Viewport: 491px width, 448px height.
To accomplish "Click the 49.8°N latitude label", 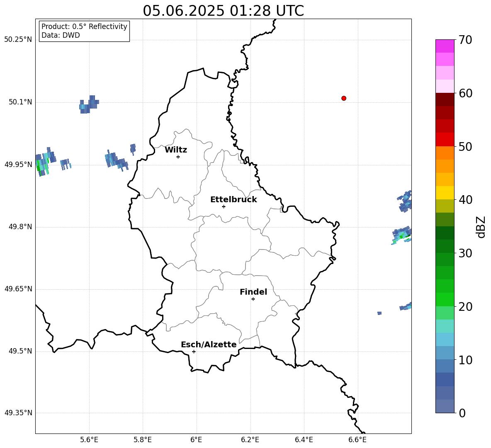I will click(x=20, y=227).
